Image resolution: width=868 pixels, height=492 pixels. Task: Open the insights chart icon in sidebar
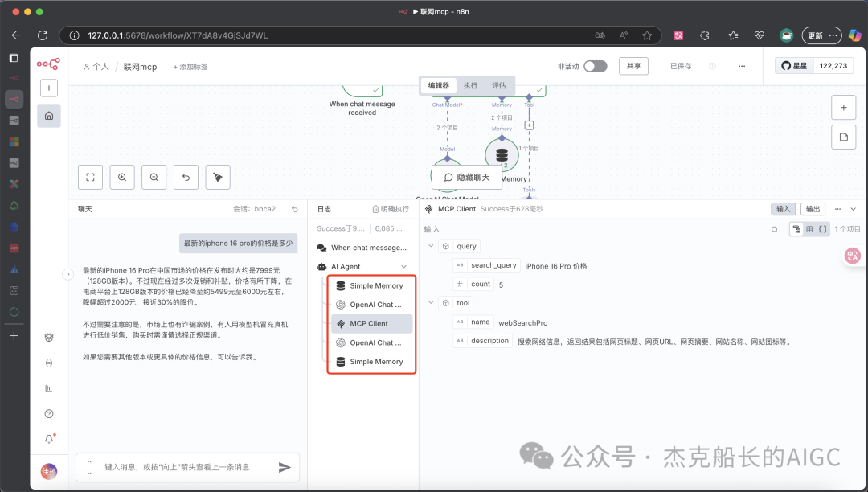(x=49, y=388)
